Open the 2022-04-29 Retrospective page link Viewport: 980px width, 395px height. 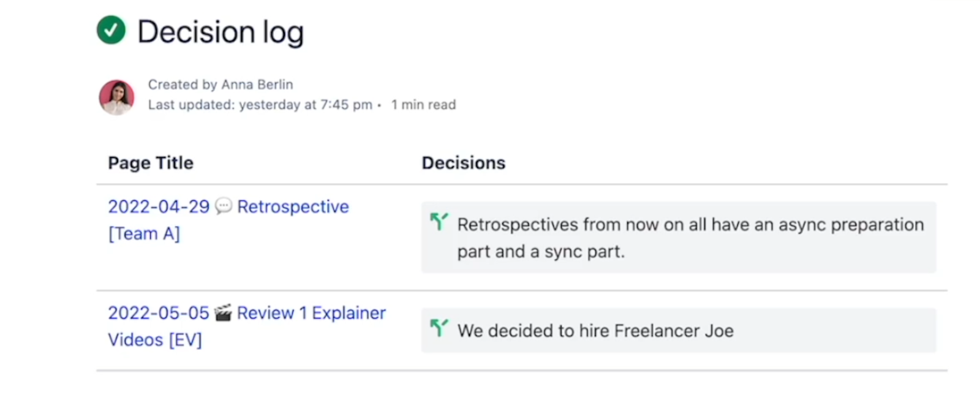[293, 207]
